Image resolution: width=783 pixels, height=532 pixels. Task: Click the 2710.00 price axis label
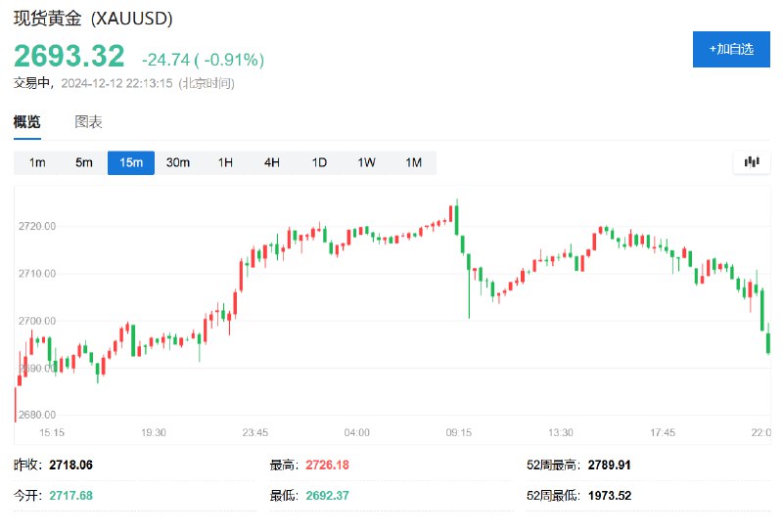[x=37, y=274]
